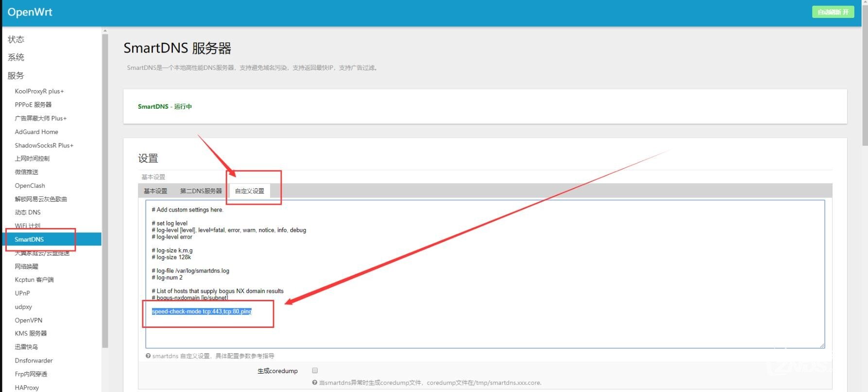Open HAProxy sidebar entry

(x=27, y=388)
